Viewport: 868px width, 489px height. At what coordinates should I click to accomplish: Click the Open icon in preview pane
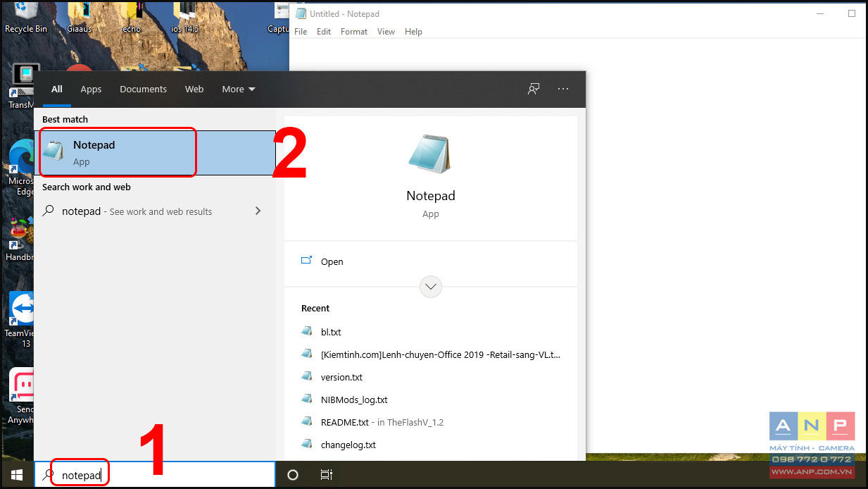pyautogui.click(x=306, y=261)
